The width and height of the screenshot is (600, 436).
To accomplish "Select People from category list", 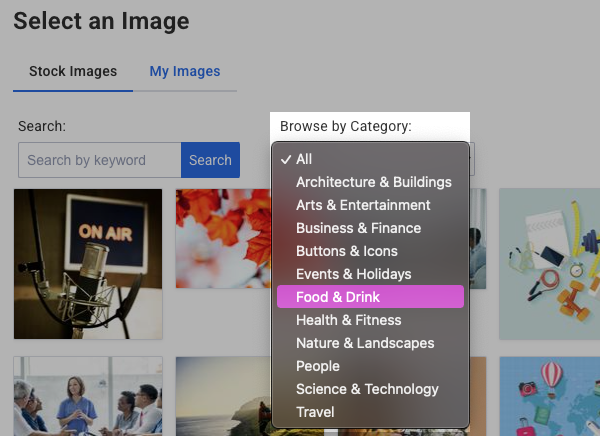I will tap(318, 366).
